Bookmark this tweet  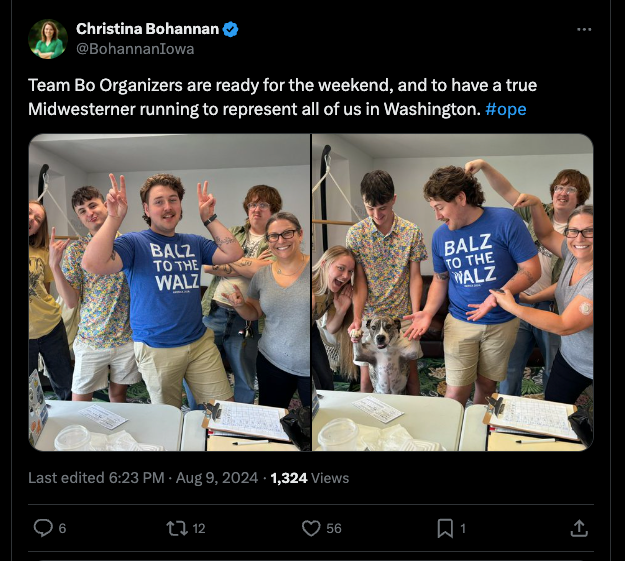click(x=445, y=528)
